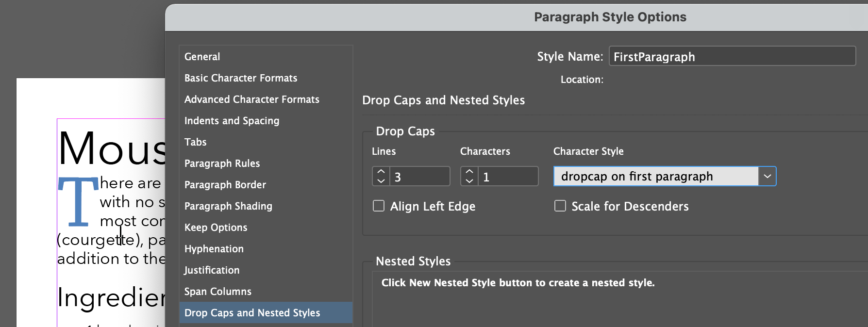
Task: Click the drop cap Characters value field
Action: pyautogui.click(x=508, y=177)
